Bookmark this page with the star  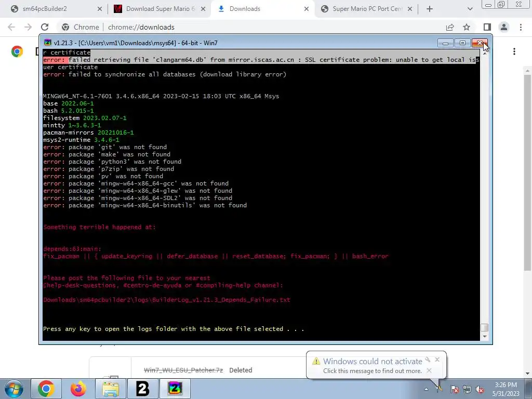pyautogui.click(x=467, y=27)
